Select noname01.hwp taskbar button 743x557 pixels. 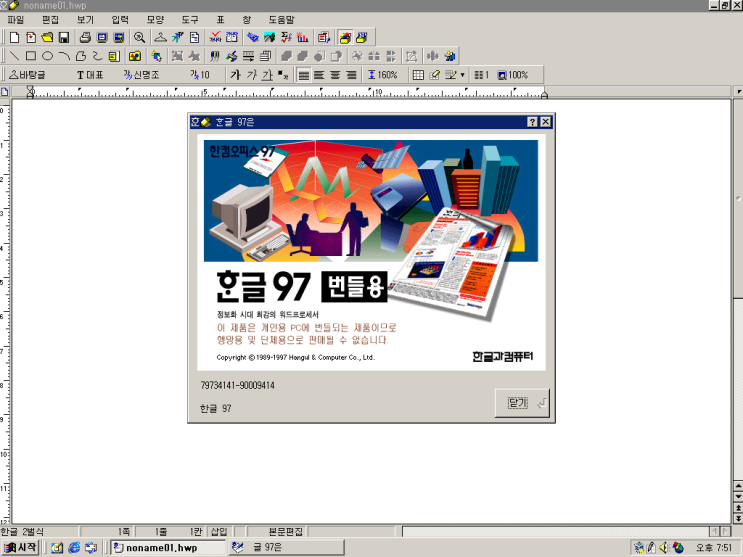pyautogui.click(x=168, y=548)
